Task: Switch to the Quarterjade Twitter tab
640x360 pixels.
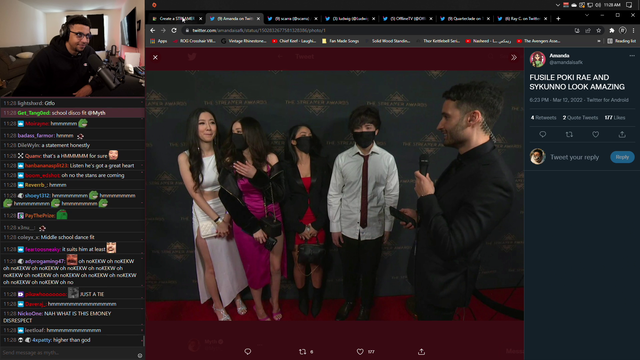Action: tap(464, 19)
